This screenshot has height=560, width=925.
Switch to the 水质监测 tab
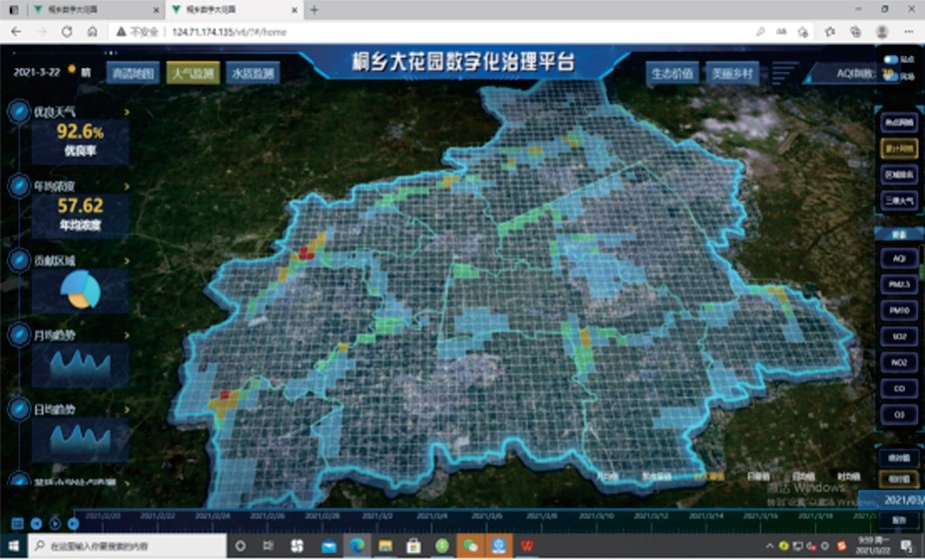coord(252,73)
